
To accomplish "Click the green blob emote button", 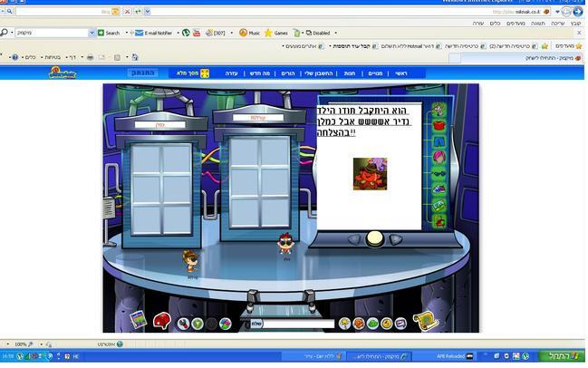I will coord(372,324).
